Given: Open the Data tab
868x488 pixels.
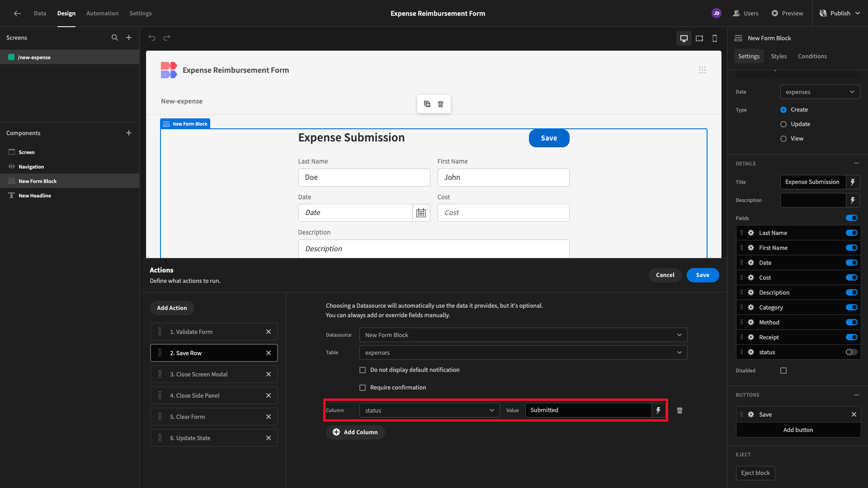Looking at the screenshot, I should (40, 13).
